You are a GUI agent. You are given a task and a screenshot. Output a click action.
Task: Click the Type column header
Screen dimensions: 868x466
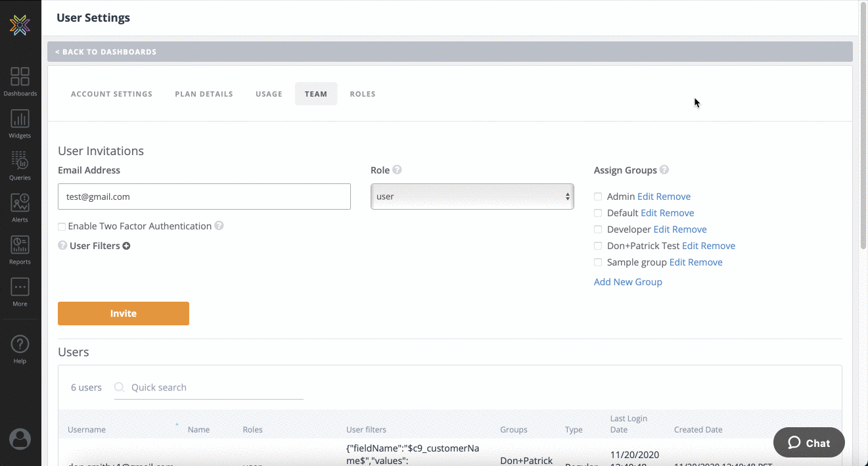pos(574,430)
